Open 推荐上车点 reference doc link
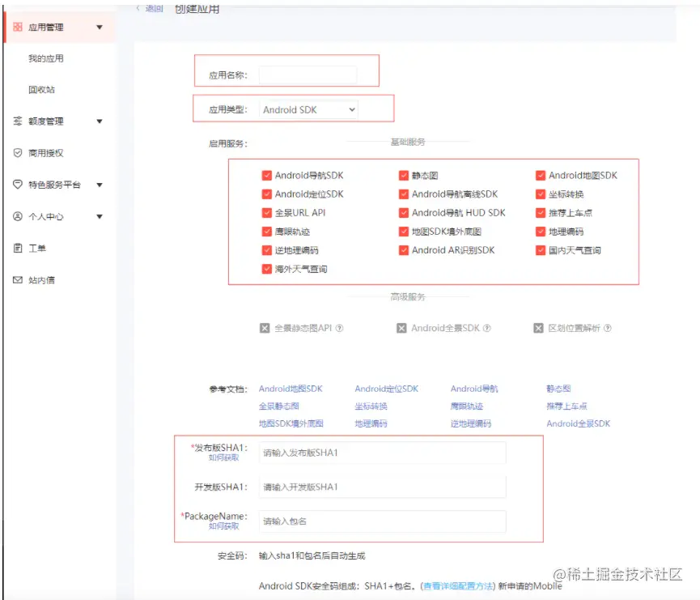This screenshot has width=700, height=600. pos(567,406)
